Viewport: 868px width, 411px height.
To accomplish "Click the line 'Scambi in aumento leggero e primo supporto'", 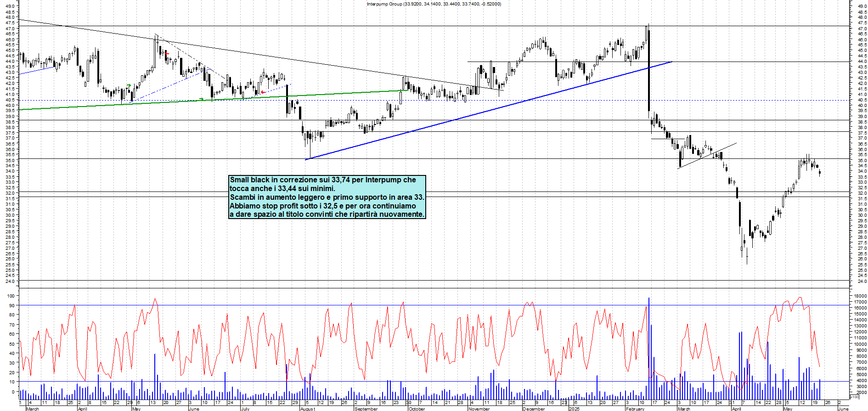I will 309,197.
